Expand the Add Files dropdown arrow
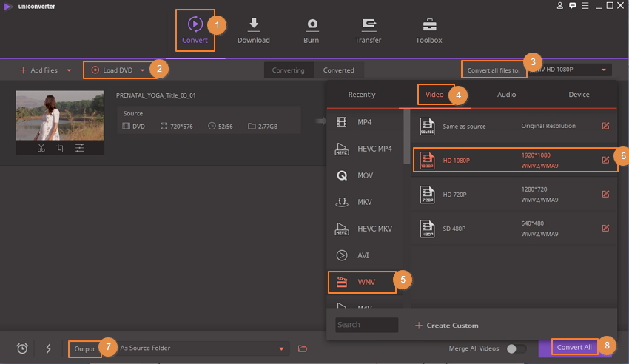This screenshot has height=364, width=629. (x=69, y=70)
